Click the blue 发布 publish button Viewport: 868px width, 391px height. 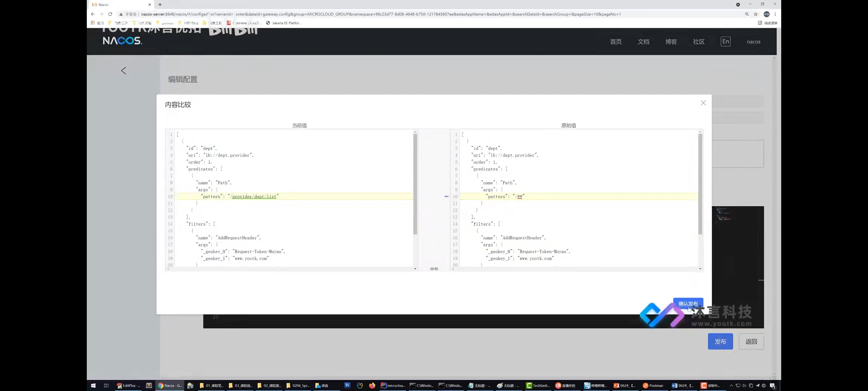coord(720,341)
